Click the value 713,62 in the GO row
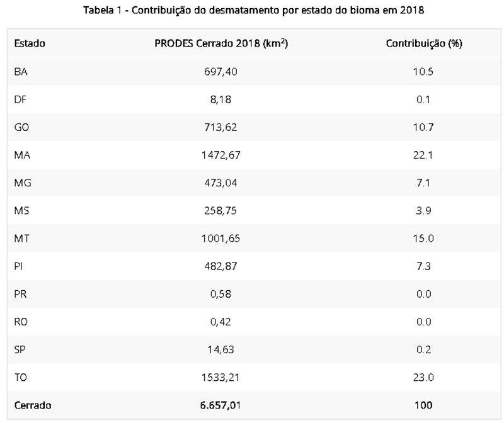 [x=221, y=127]
